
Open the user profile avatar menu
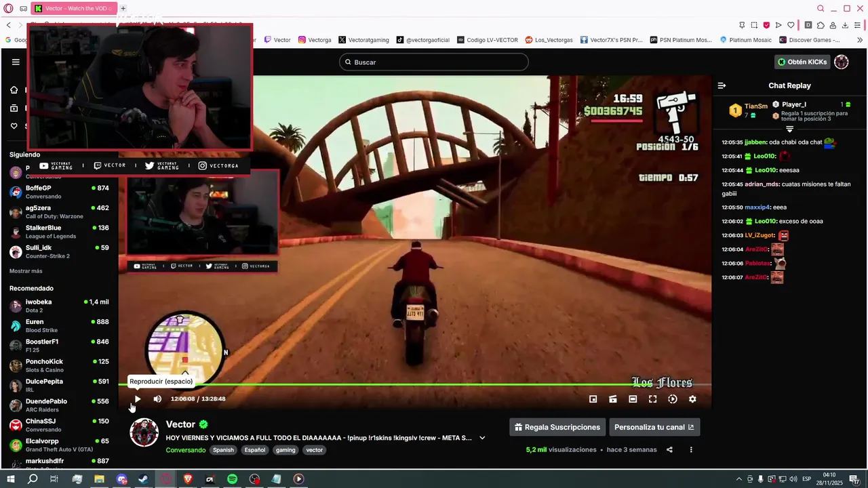(842, 62)
